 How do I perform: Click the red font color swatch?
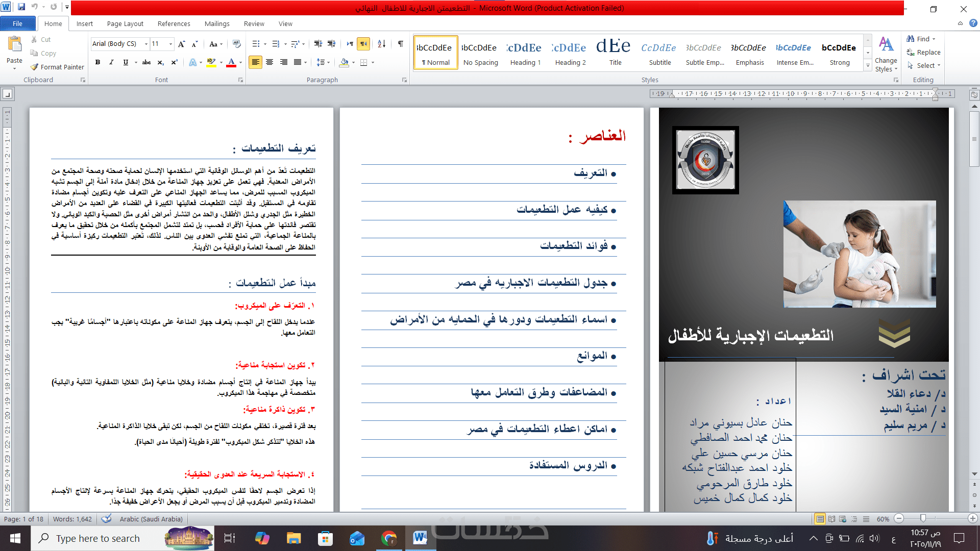[x=231, y=62]
